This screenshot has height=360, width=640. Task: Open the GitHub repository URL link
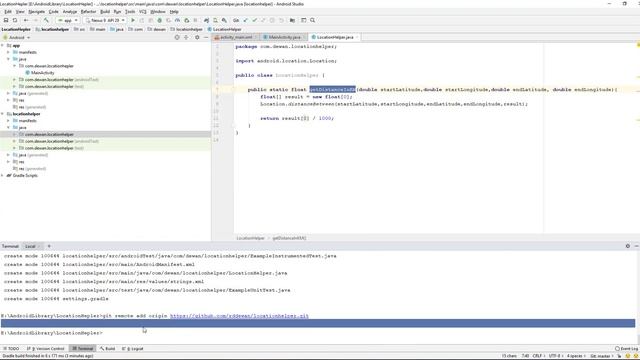click(x=239, y=316)
